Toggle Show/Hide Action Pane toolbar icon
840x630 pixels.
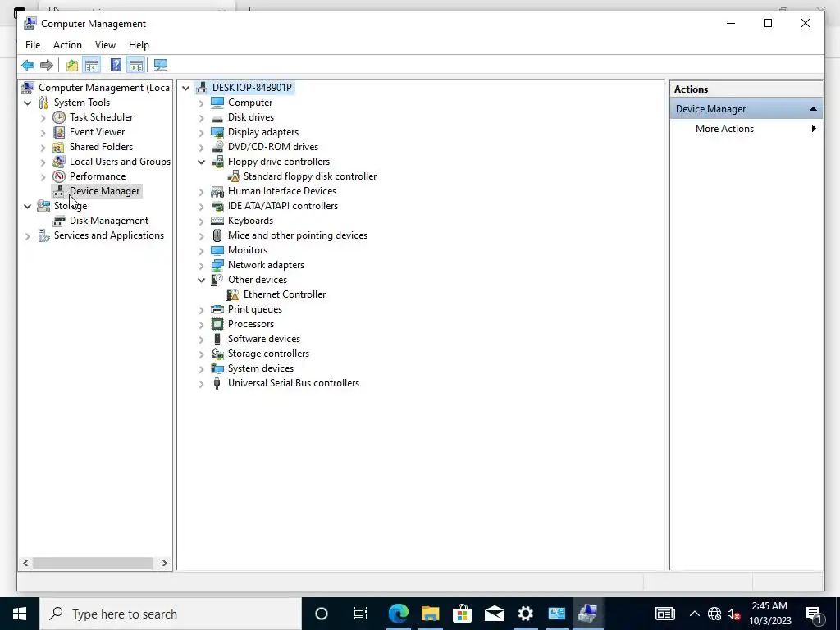pos(136,66)
